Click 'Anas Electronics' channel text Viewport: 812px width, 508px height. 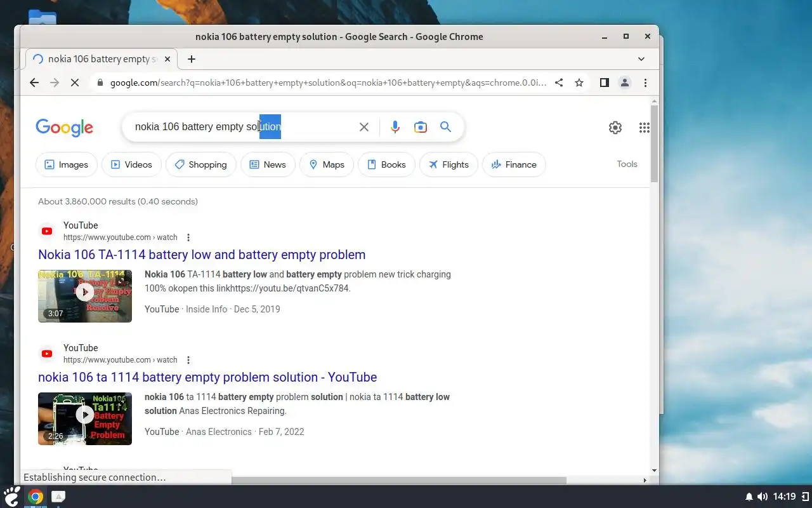219,432
